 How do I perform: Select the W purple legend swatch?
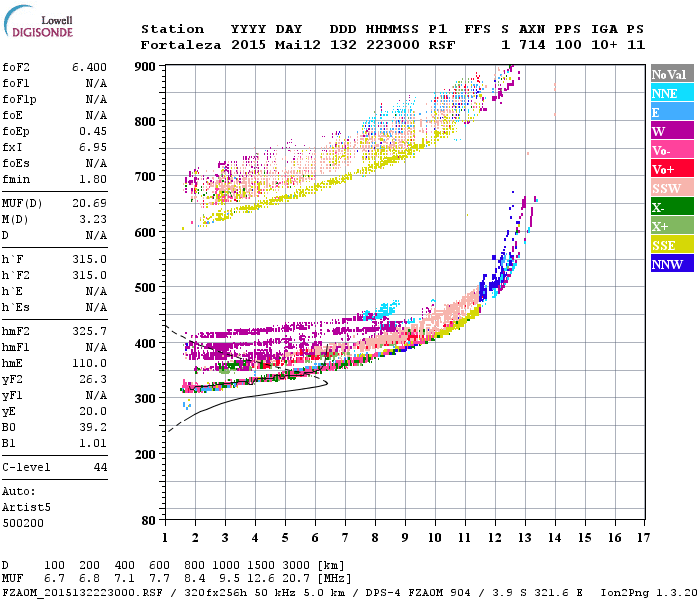pos(672,131)
